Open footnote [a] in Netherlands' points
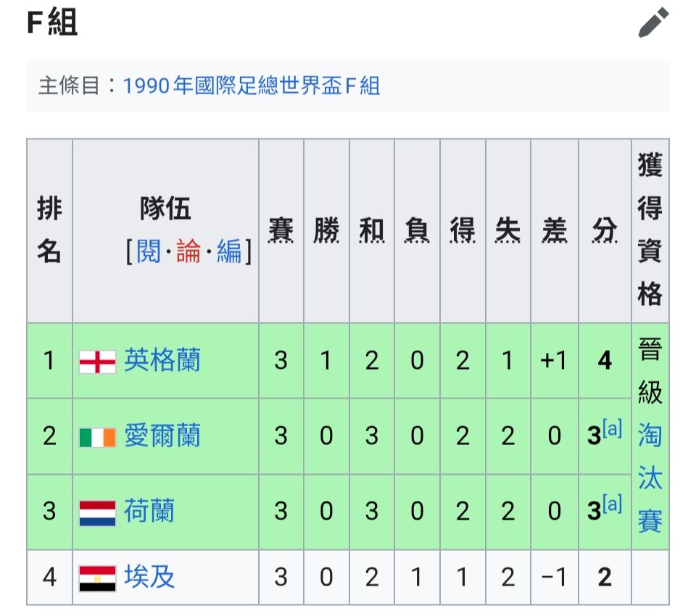The image size is (696, 616). (x=612, y=504)
